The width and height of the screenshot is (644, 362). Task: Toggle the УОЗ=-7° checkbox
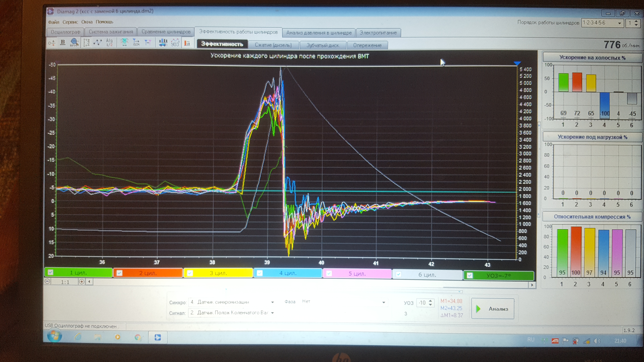coord(470,275)
